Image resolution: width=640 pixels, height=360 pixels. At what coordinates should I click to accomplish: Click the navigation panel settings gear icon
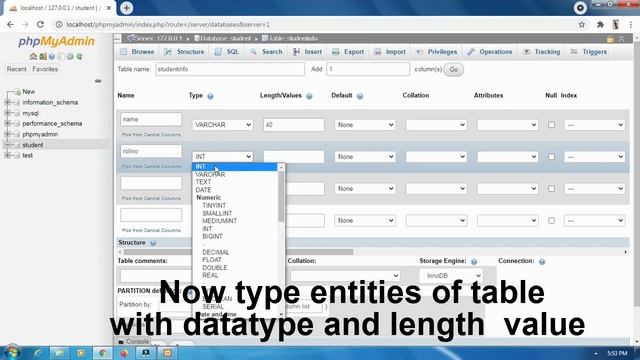point(70,56)
